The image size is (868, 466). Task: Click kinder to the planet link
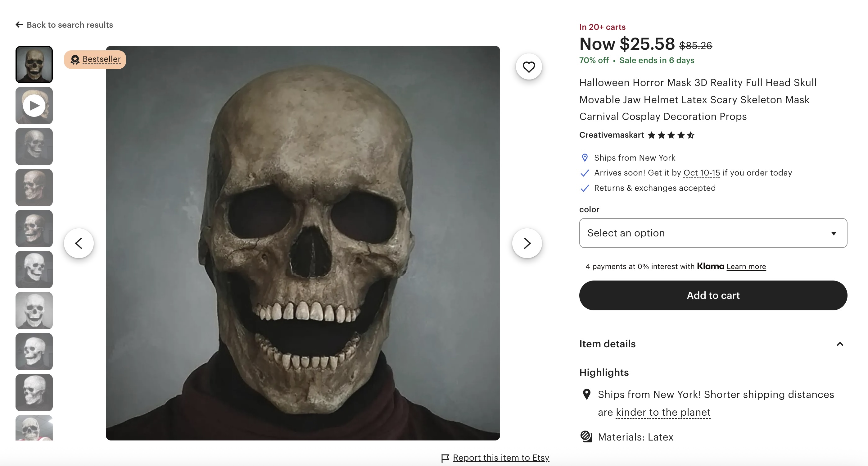pos(663,412)
